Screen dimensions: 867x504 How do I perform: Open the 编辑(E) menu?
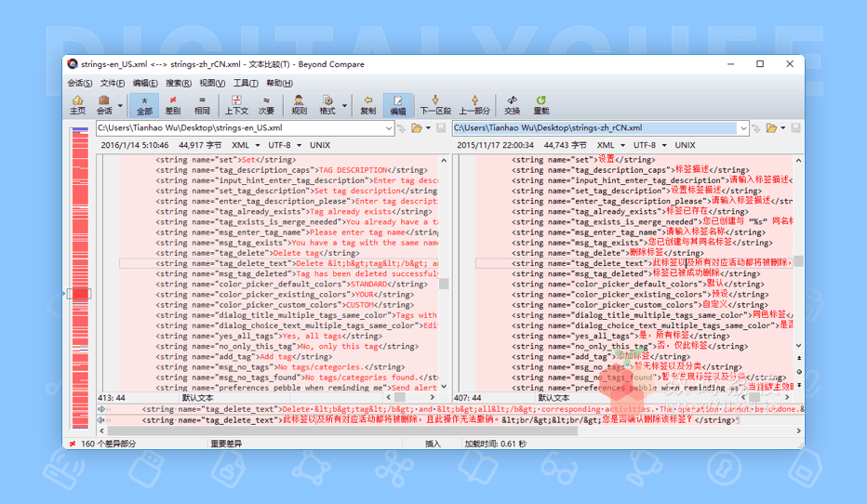pos(145,83)
